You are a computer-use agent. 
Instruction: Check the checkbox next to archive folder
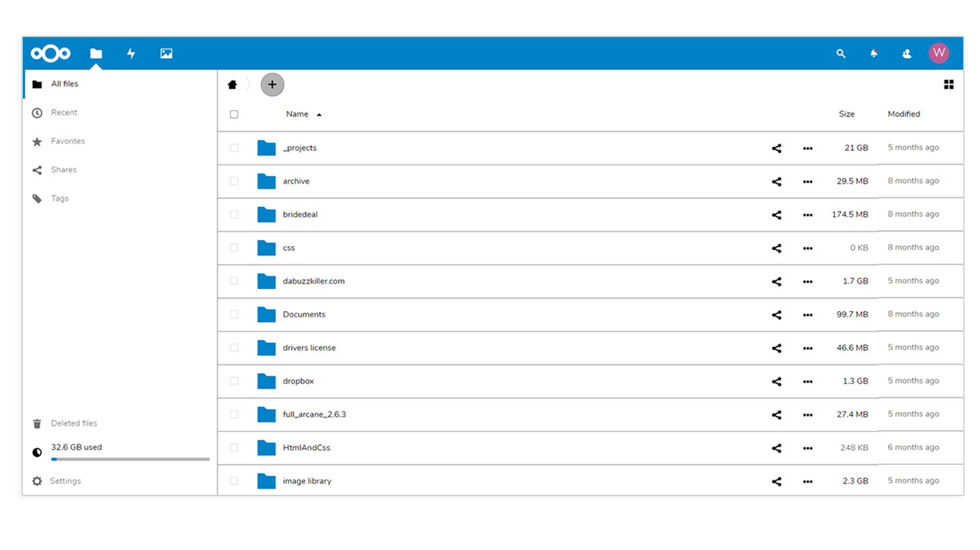click(x=234, y=181)
